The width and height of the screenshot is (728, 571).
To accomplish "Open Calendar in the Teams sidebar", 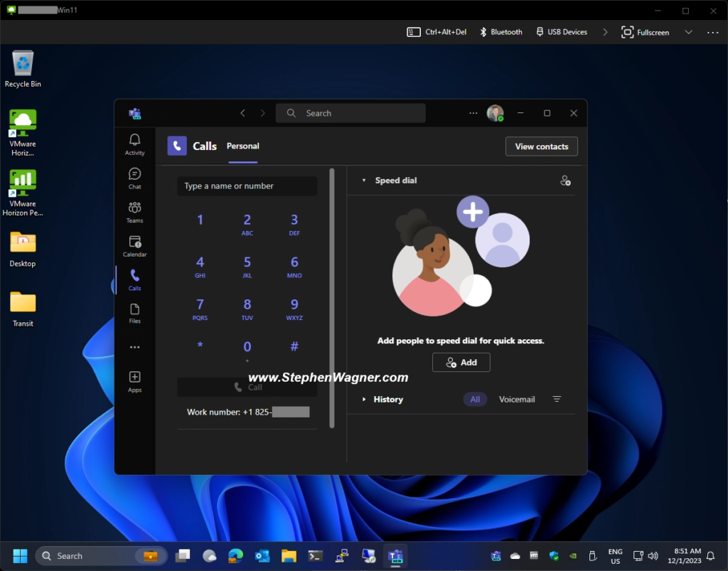I will (134, 246).
